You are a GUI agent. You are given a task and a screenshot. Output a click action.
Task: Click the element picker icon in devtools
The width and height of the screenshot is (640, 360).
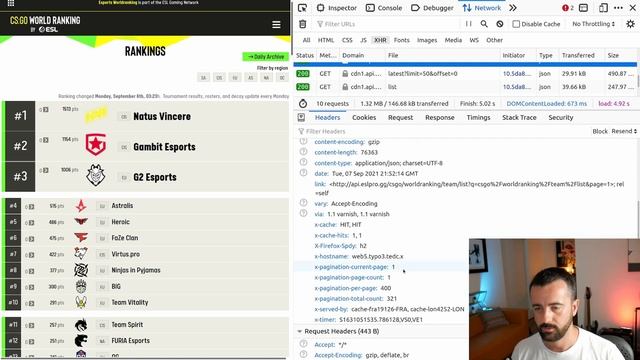click(x=302, y=8)
